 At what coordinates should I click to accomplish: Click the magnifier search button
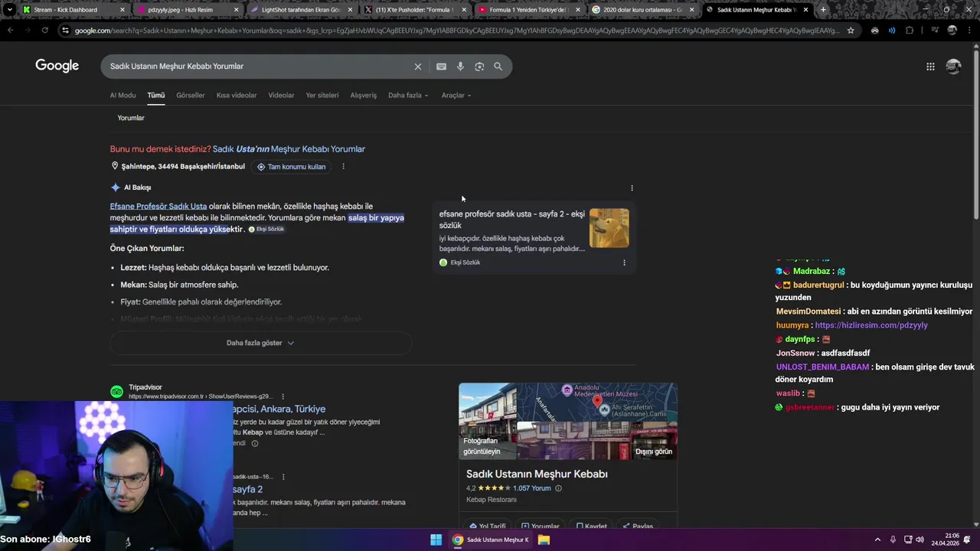click(498, 67)
